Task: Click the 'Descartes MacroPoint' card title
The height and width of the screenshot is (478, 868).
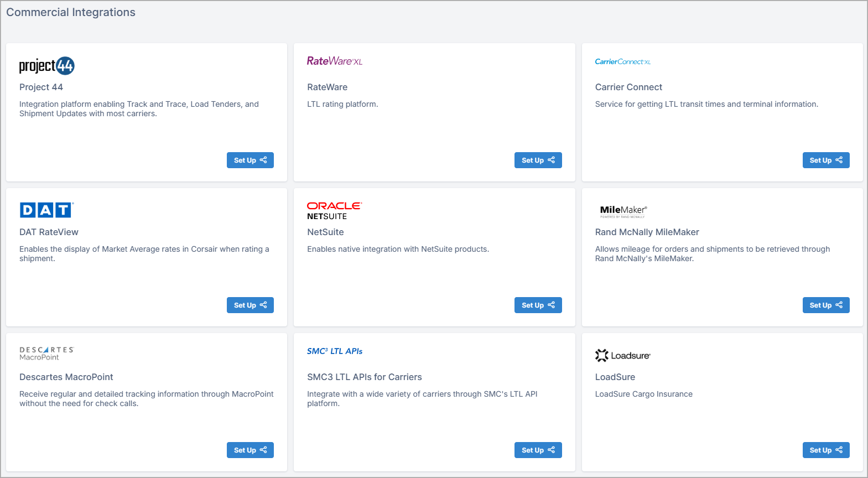Action: click(x=66, y=377)
